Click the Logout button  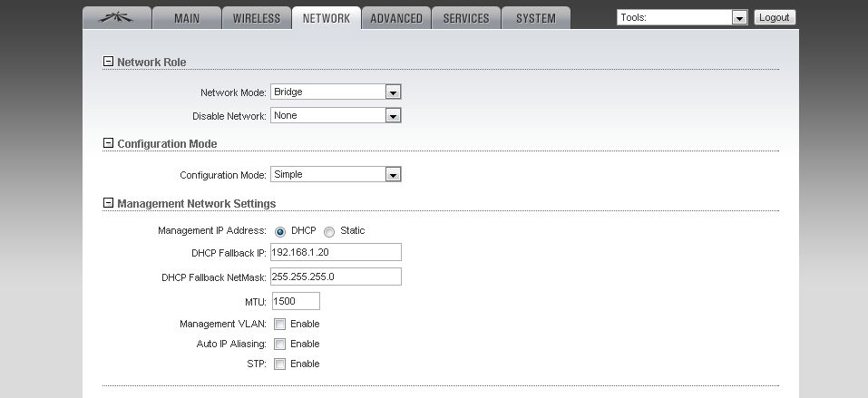pos(774,18)
